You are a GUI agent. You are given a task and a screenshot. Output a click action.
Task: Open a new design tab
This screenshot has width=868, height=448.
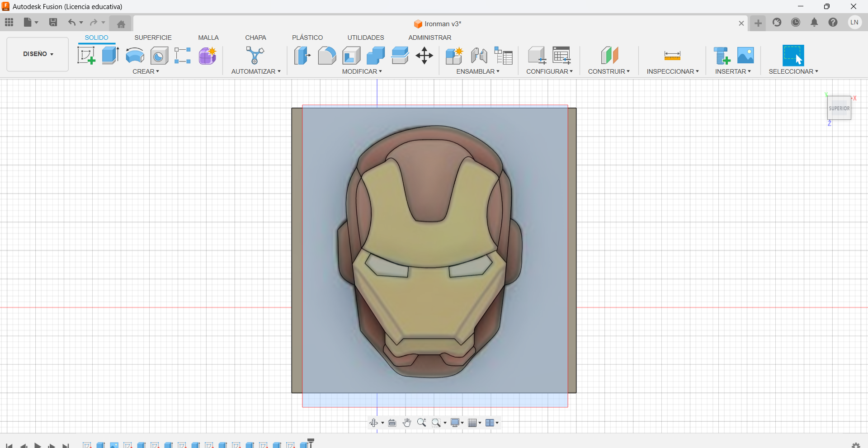click(758, 23)
